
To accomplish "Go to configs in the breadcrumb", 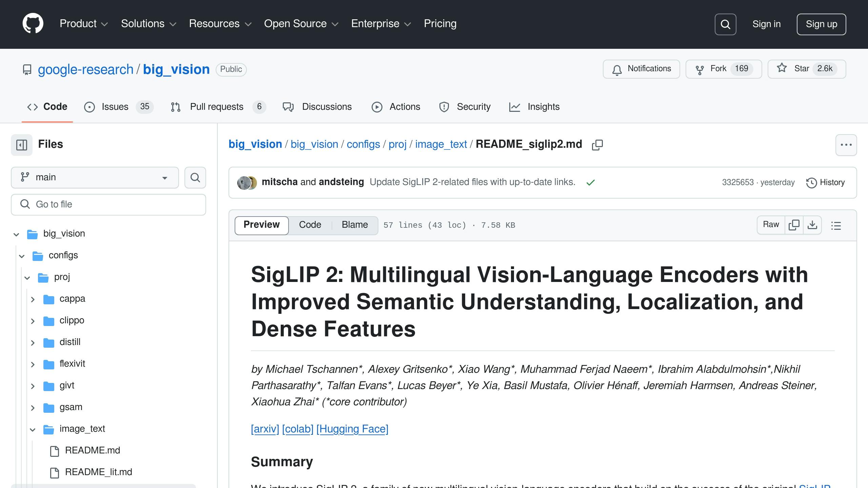I will pyautogui.click(x=363, y=144).
